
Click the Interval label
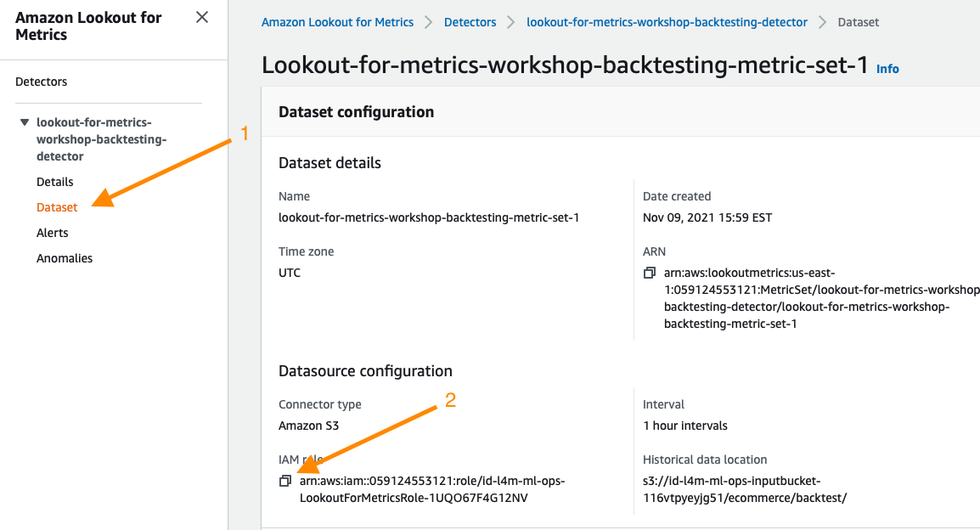pyautogui.click(x=664, y=405)
